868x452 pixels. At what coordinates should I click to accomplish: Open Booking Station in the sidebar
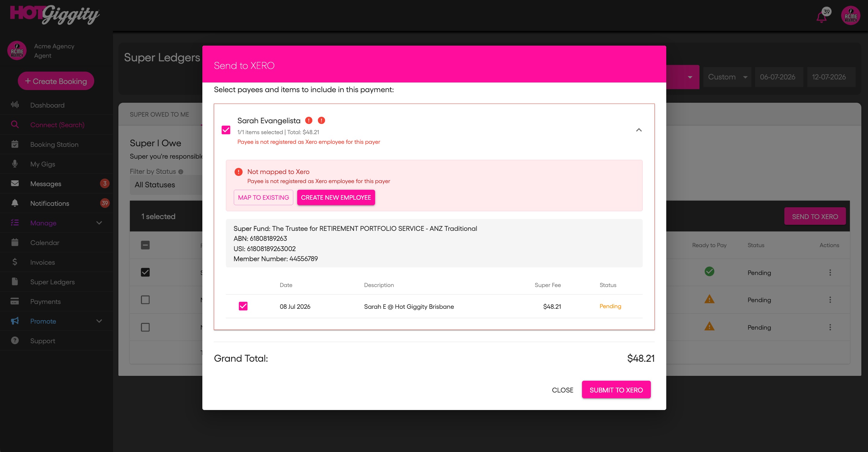coord(56,144)
